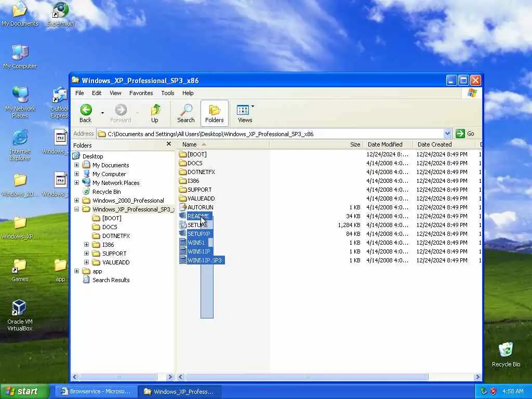
Task: Click the Windows_XP_Profess taskbar button
Action: (x=180, y=392)
